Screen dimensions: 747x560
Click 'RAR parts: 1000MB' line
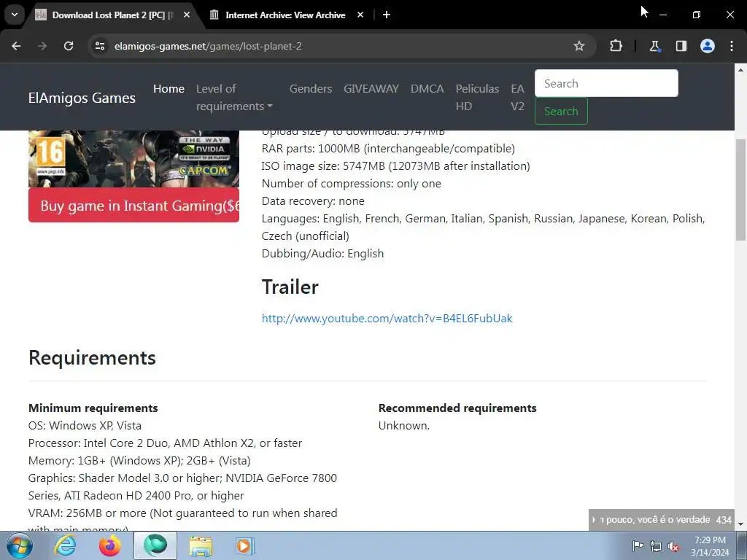coord(388,149)
